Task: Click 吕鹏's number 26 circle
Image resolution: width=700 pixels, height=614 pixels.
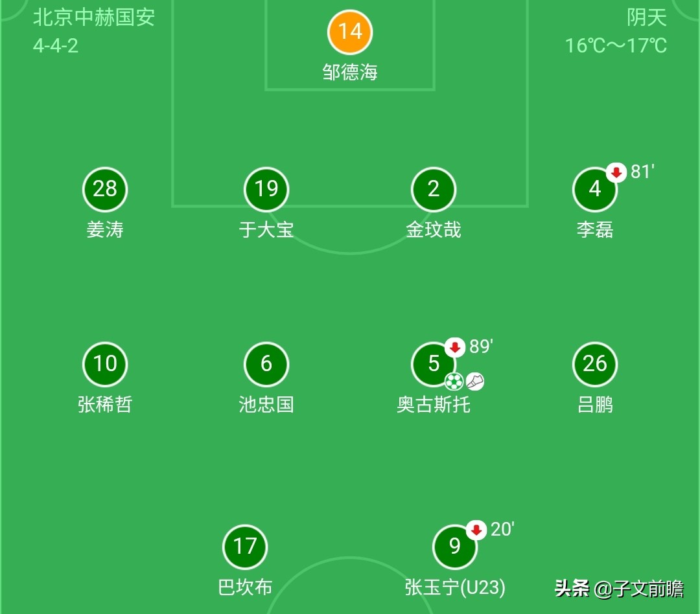Action: [594, 364]
